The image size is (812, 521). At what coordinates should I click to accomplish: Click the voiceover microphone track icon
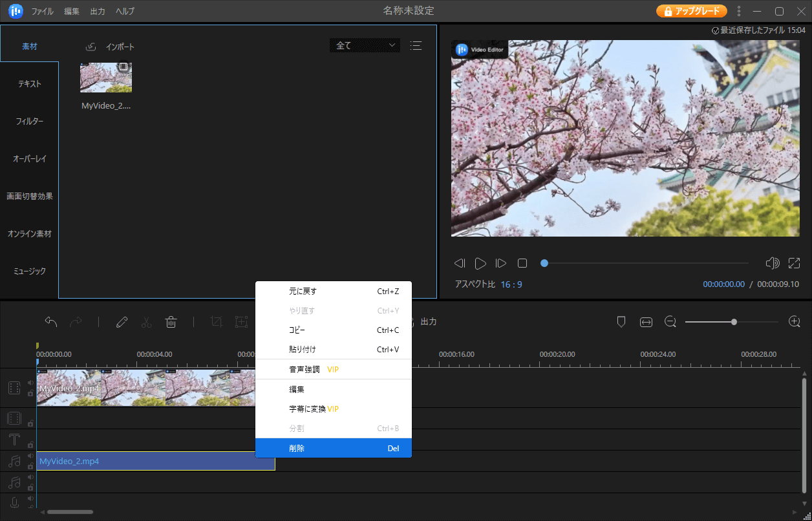coord(14,502)
